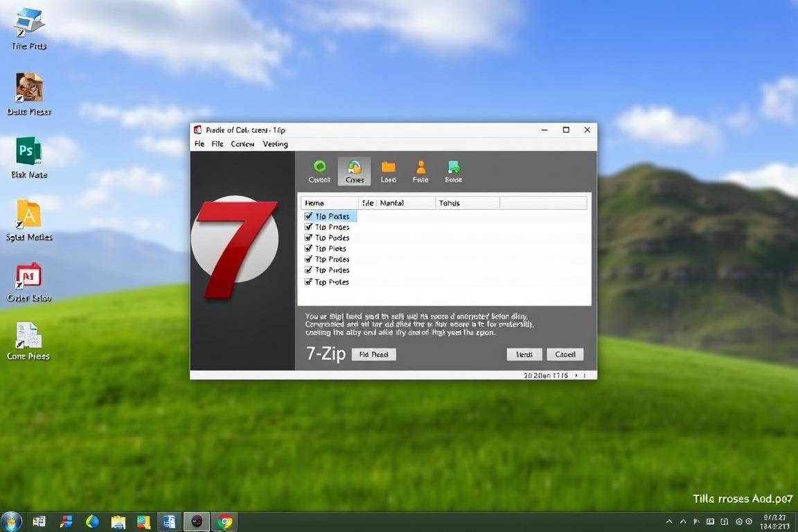
Task: Launch Chrome from the taskbar
Action: pyautogui.click(x=224, y=521)
